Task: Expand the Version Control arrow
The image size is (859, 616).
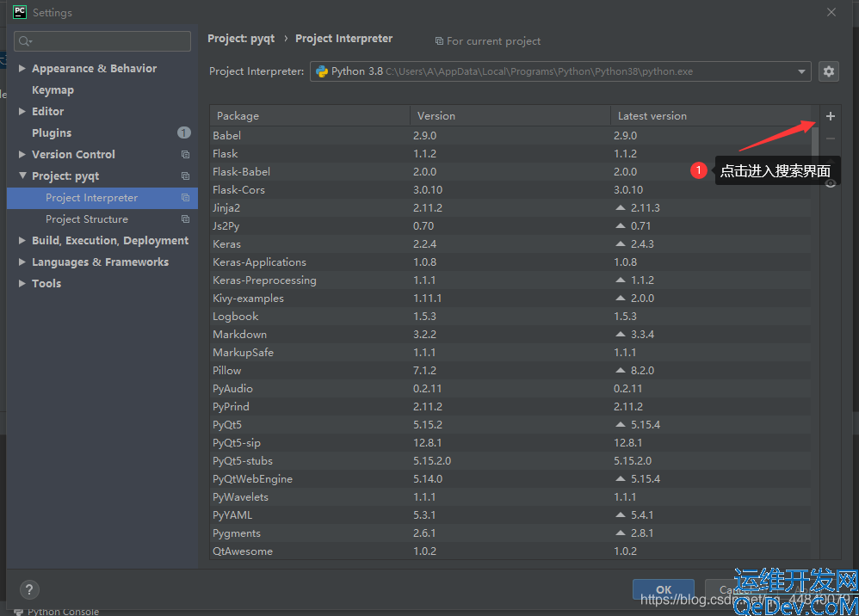Action: coord(22,154)
